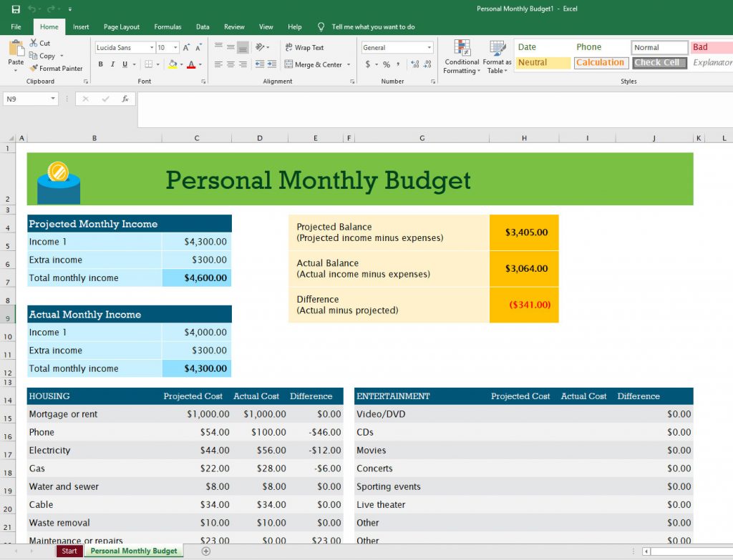Open the Start sheet tab
733x560 pixels.
(x=69, y=551)
